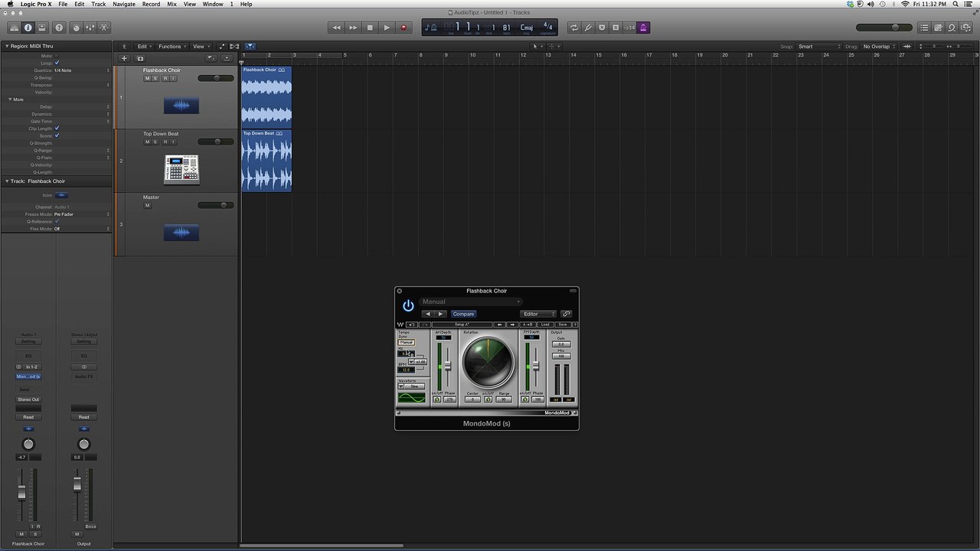This screenshot has height=551, width=980.
Task: Click the Fast Forward transport button
Action: coord(353,28)
